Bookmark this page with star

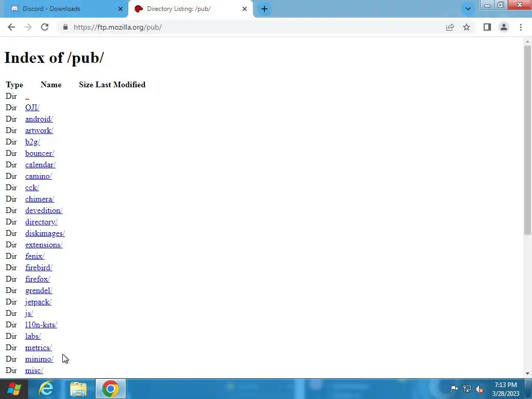pos(467,27)
